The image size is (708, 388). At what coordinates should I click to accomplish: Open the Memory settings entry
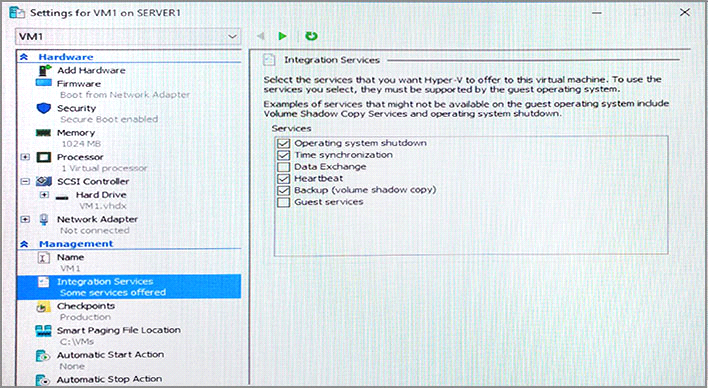(x=76, y=133)
